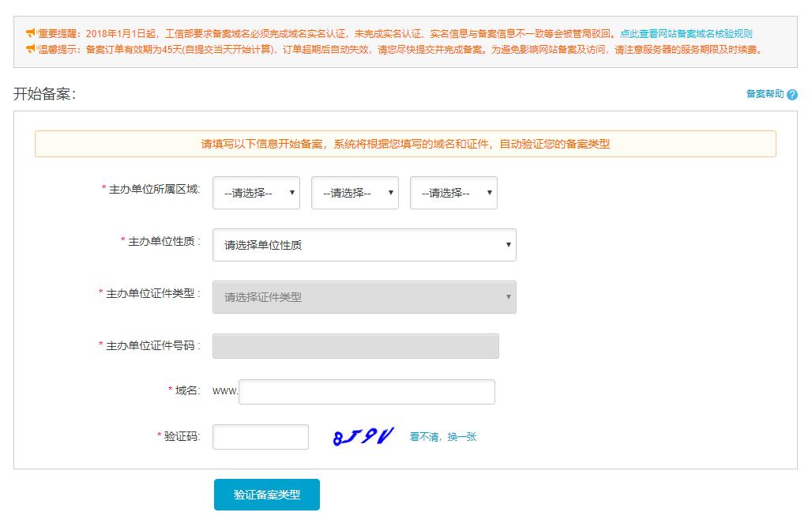The width and height of the screenshot is (812, 516).
Task: Click the arrow on the 主办单位性质 selector
Action: pos(509,245)
